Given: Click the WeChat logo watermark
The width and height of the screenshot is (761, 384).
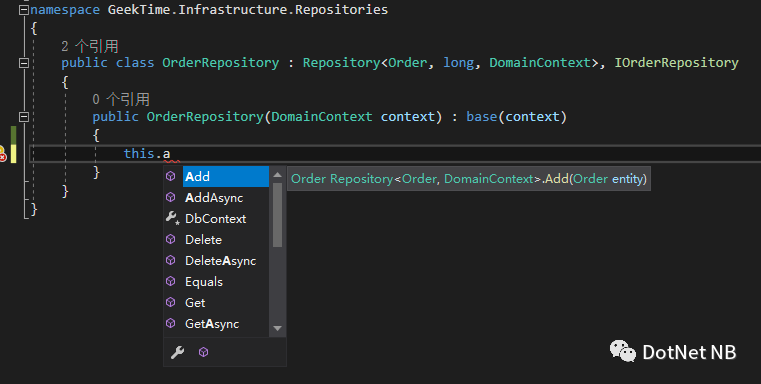Looking at the screenshot, I should [623, 351].
